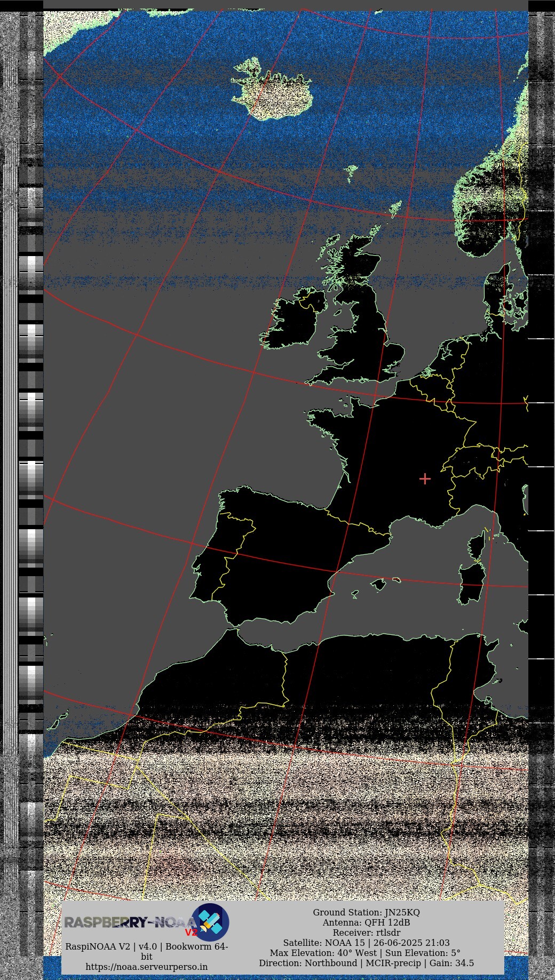The height and width of the screenshot is (980, 555).
Task: Click the 'RaspiNOAA V2 | v4.0 | Bookworm 64-' text
Action: click(x=147, y=946)
